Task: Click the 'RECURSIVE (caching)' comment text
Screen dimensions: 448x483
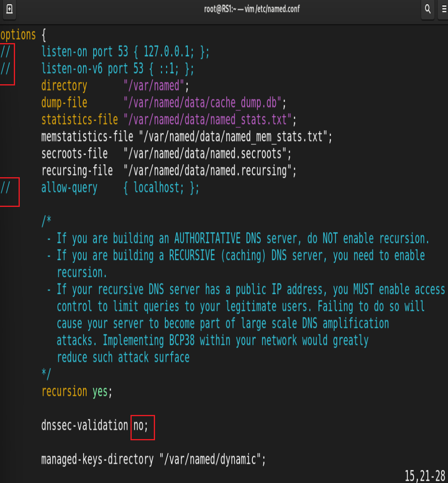Action: click(217, 256)
